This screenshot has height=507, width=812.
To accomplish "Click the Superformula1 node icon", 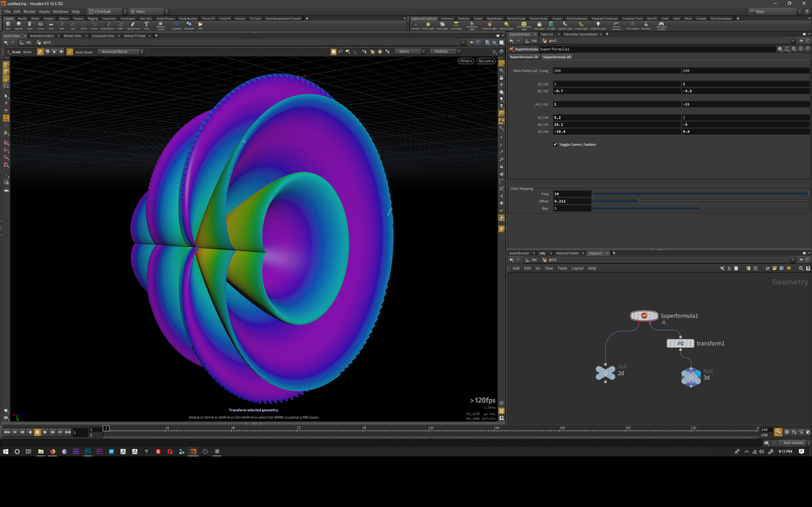I will click(x=644, y=316).
